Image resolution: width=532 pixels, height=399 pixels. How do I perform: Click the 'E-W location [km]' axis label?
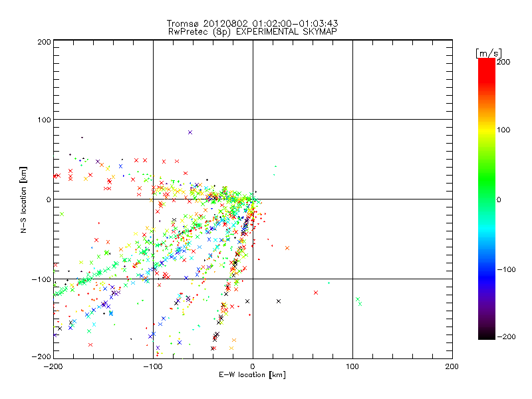pyautogui.click(x=252, y=374)
